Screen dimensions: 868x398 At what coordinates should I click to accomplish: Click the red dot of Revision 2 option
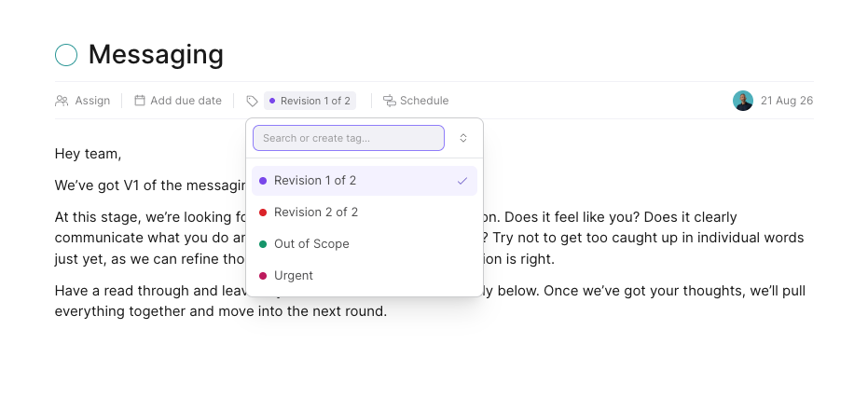point(263,213)
